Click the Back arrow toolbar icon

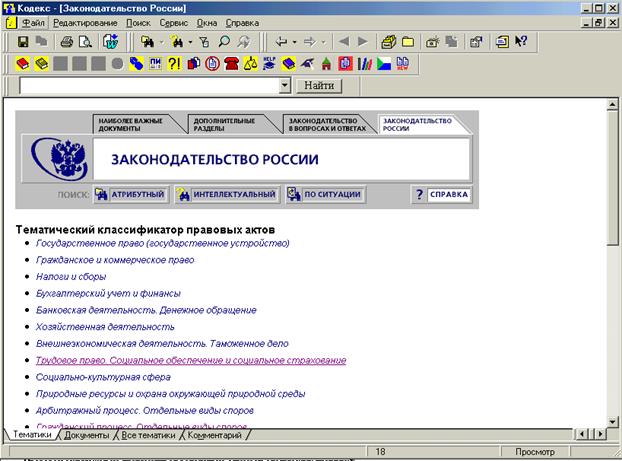click(x=281, y=42)
